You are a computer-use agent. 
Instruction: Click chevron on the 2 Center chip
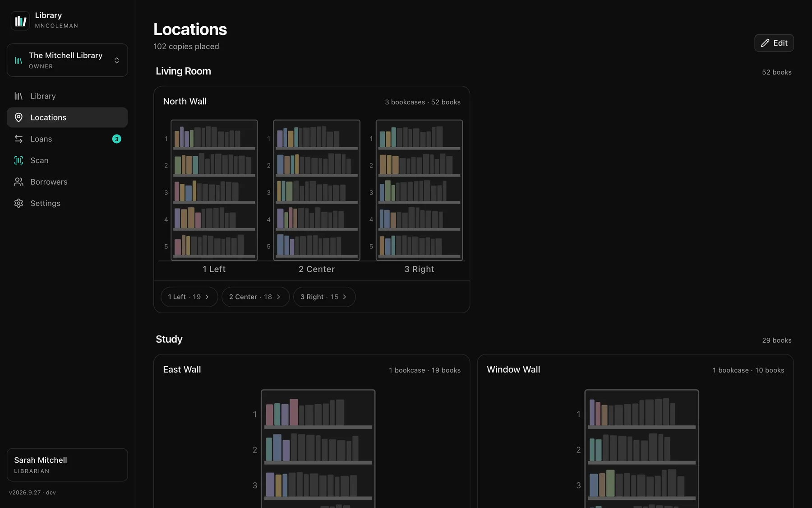point(278,297)
